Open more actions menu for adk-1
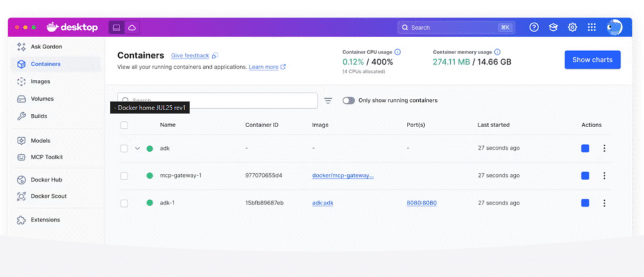644x277 pixels. pos(604,203)
